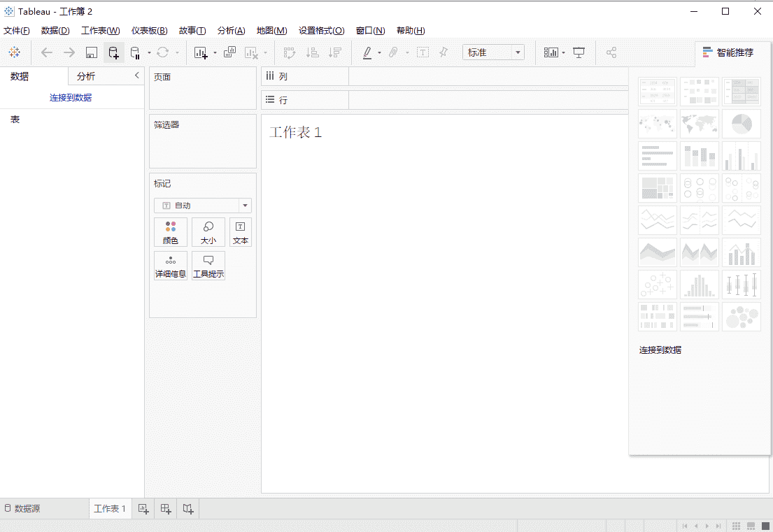Add a new story from bottom tabs
773x532 pixels.
188,509
